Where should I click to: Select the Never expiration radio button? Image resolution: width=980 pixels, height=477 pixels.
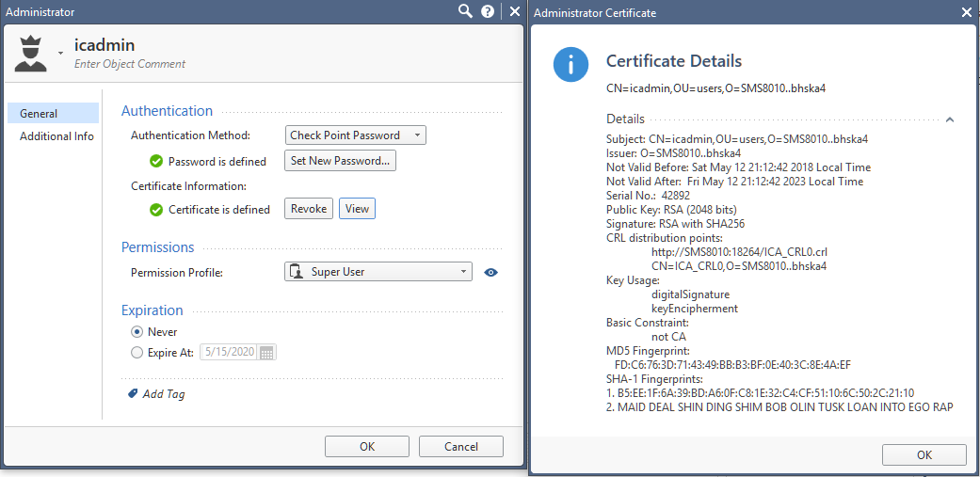coord(137,332)
